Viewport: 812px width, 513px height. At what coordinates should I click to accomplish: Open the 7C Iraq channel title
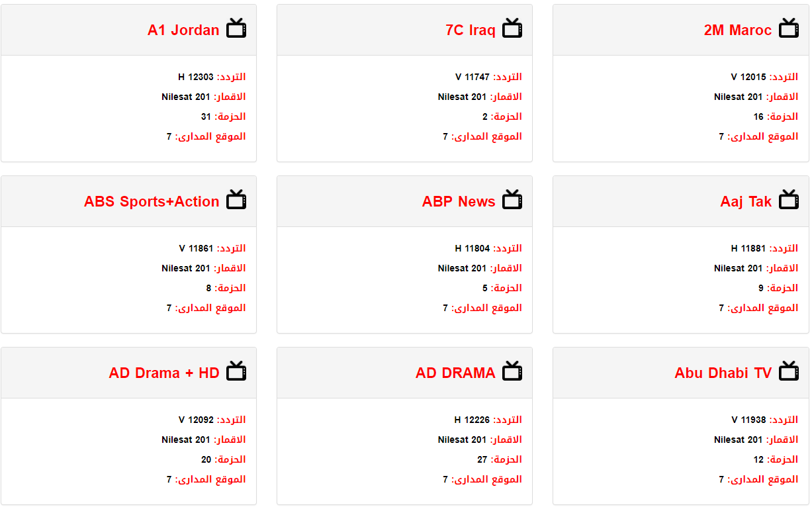[470, 30]
